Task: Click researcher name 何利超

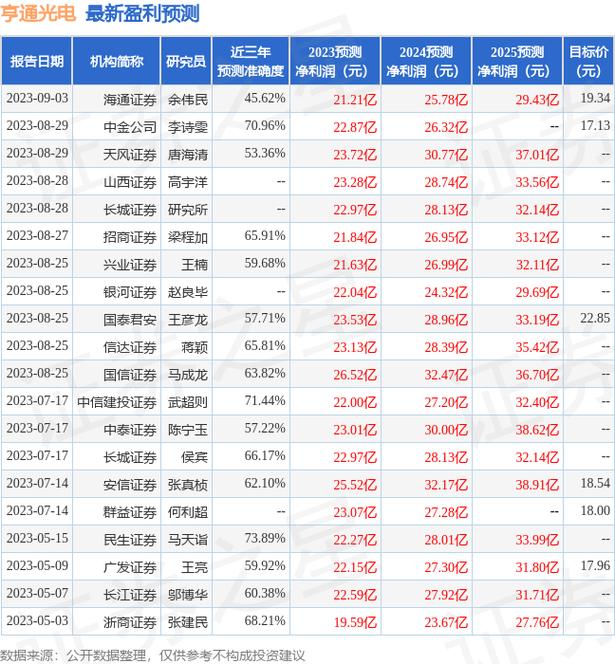Action: (x=188, y=513)
